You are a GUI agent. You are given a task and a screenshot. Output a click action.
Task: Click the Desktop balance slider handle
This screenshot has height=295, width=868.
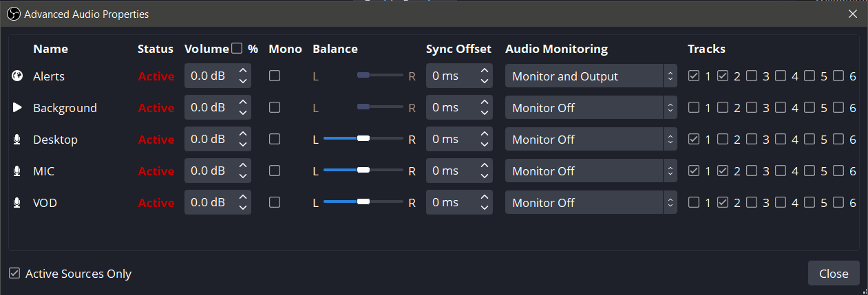[363, 140]
